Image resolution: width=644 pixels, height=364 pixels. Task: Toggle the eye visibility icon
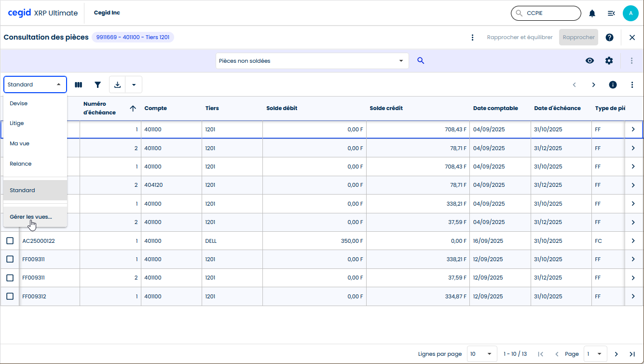point(589,61)
